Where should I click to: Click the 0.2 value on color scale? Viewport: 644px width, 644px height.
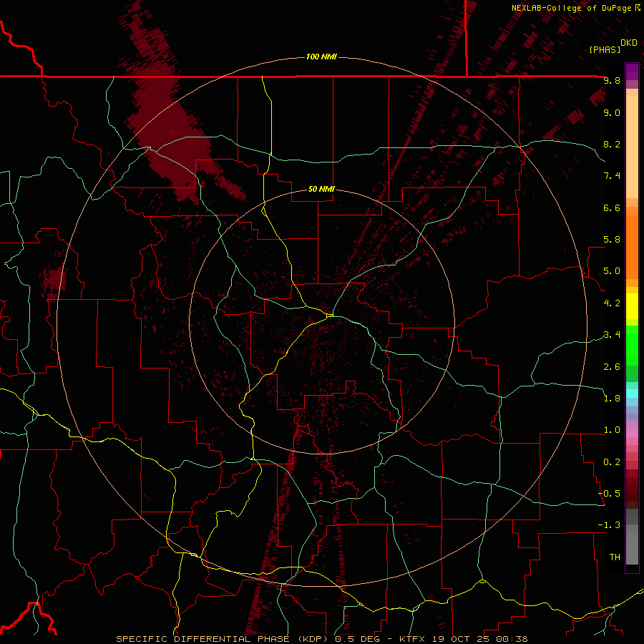point(612,462)
